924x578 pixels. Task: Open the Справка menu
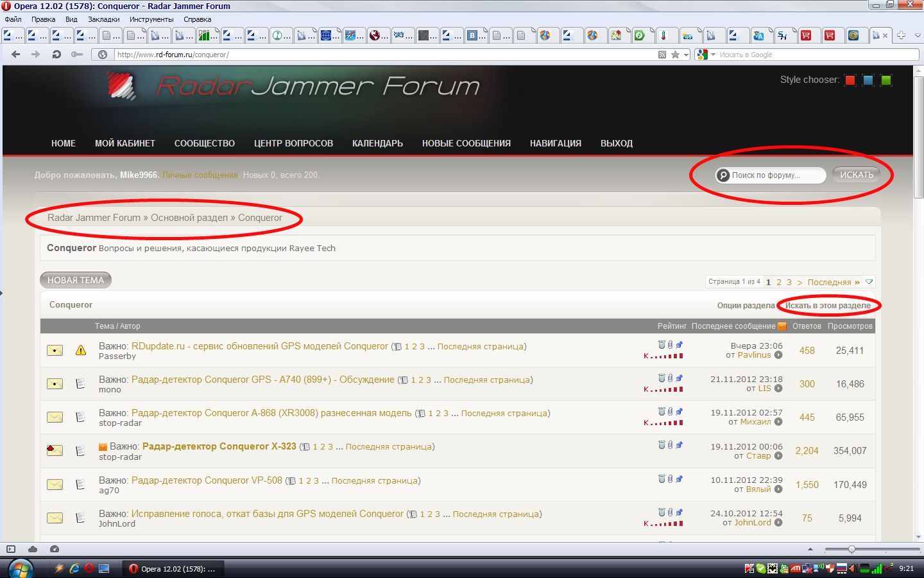click(x=198, y=19)
